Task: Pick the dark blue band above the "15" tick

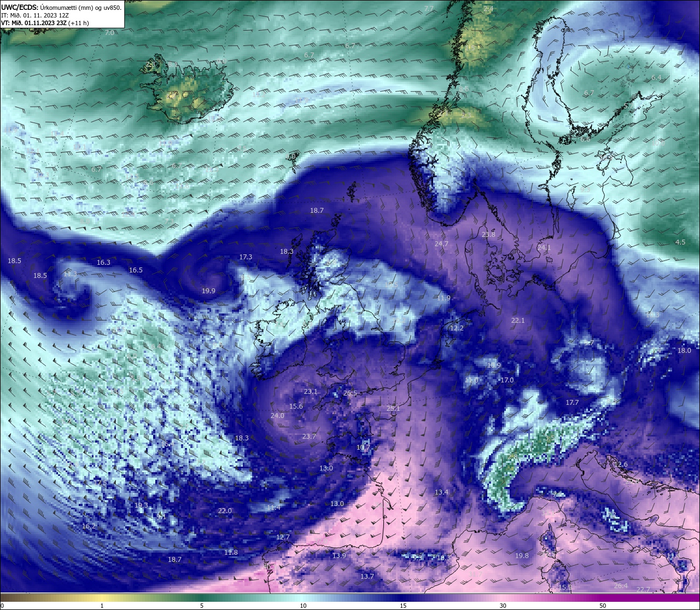Action: click(403, 597)
